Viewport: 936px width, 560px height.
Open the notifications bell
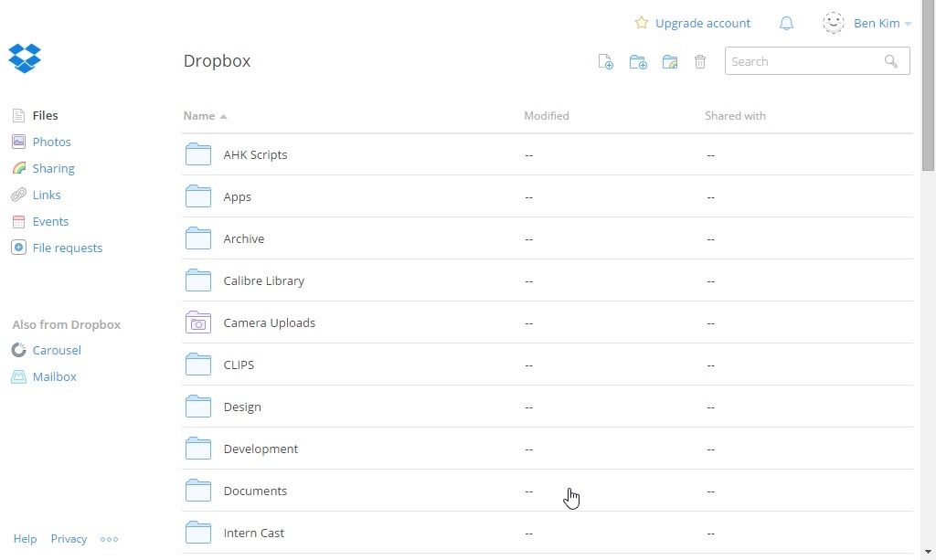[x=786, y=24]
